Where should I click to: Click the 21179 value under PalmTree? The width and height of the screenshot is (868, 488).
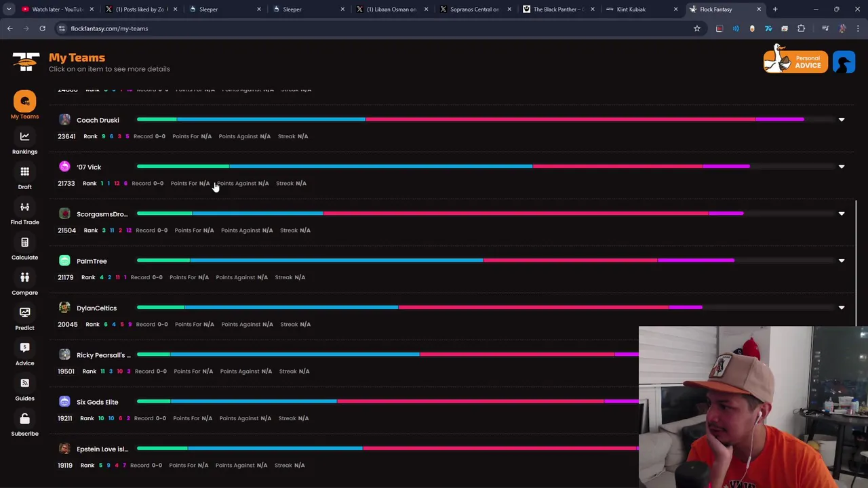(x=65, y=277)
